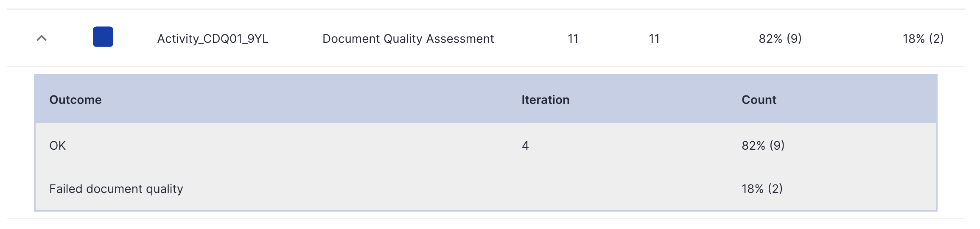The width and height of the screenshot is (980, 229).
Task: Click the 18% (2) count for failed quality
Action: 762,189
